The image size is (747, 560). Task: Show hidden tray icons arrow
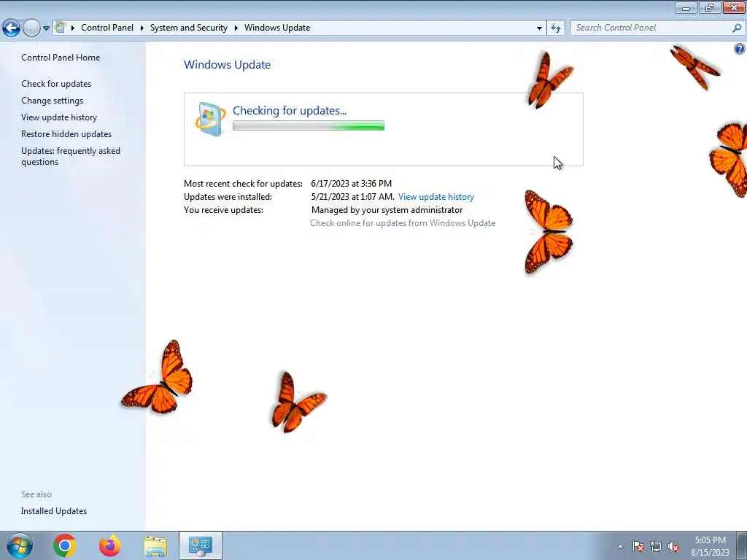[x=620, y=546]
